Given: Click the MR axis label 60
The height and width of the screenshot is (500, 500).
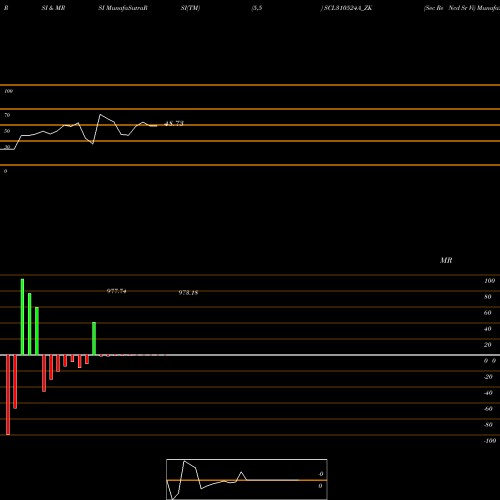Looking at the screenshot, I should point(487,313).
